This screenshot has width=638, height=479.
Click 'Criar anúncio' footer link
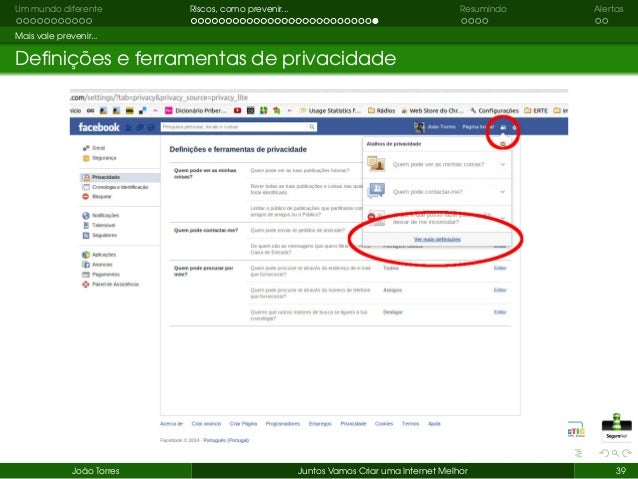click(x=206, y=424)
